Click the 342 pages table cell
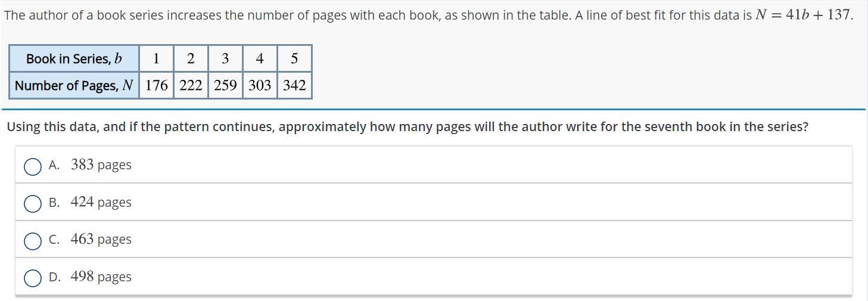868x301 pixels. (x=294, y=85)
